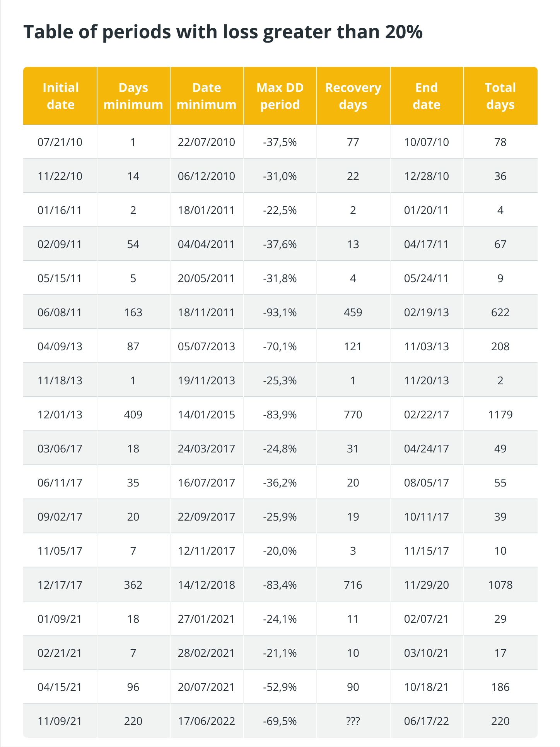The image size is (560, 747).
Task: Click the Initial date column header
Action: pos(60,96)
